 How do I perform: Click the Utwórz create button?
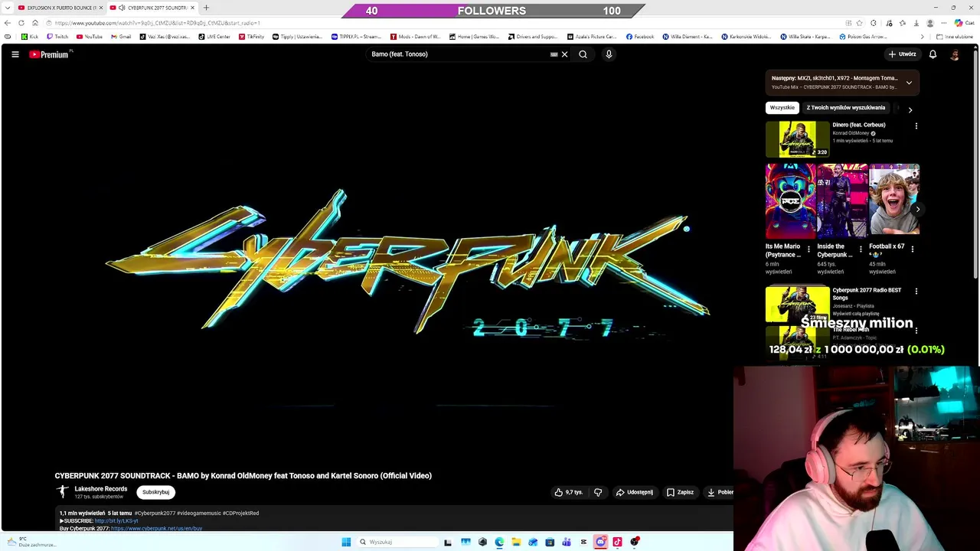click(903, 54)
